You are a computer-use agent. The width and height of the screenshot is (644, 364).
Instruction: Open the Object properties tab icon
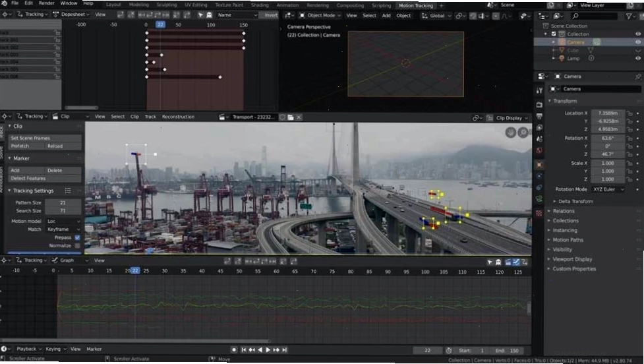tap(539, 165)
